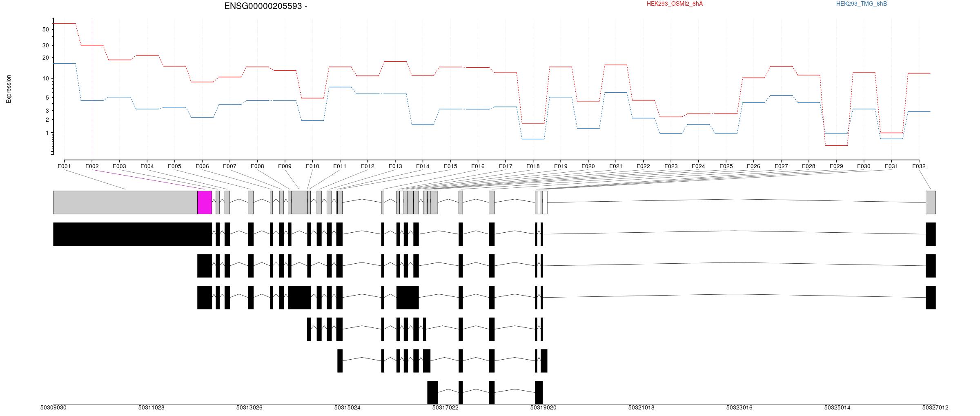
Task: Click genomic coordinate 50311028
Action: click(151, 407)
